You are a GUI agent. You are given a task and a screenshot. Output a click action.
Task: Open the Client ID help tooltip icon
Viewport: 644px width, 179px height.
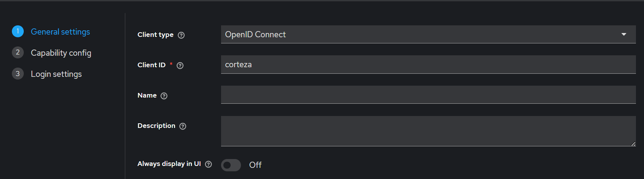pyautogui.click(x=180, y=65)
